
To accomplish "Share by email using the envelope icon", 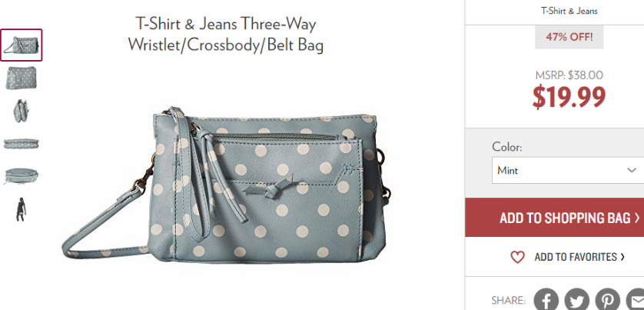I will [635, 300].
